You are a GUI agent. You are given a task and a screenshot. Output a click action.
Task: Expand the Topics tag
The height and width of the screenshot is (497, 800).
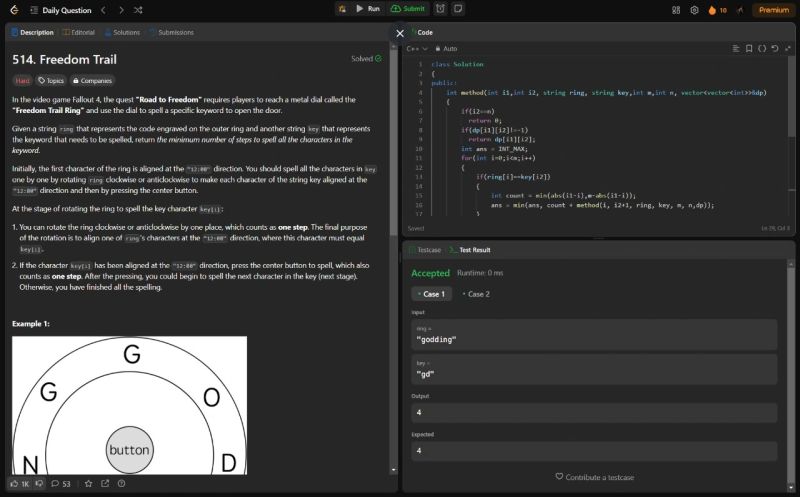point(51,81)
